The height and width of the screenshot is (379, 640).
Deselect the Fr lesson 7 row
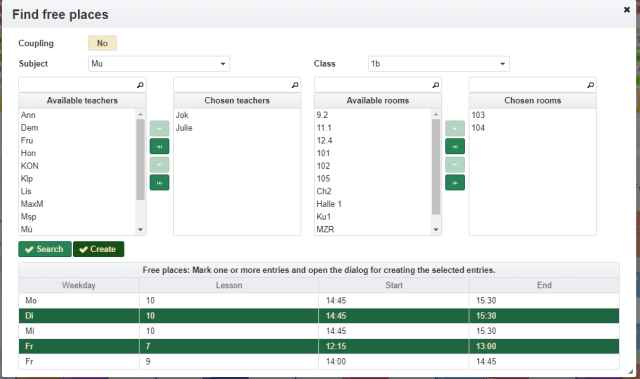tap(319, 346)
